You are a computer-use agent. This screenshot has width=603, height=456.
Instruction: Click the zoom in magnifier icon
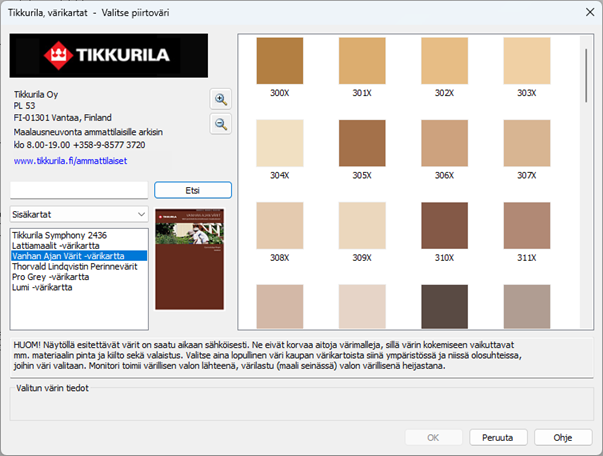click(221, 99)
